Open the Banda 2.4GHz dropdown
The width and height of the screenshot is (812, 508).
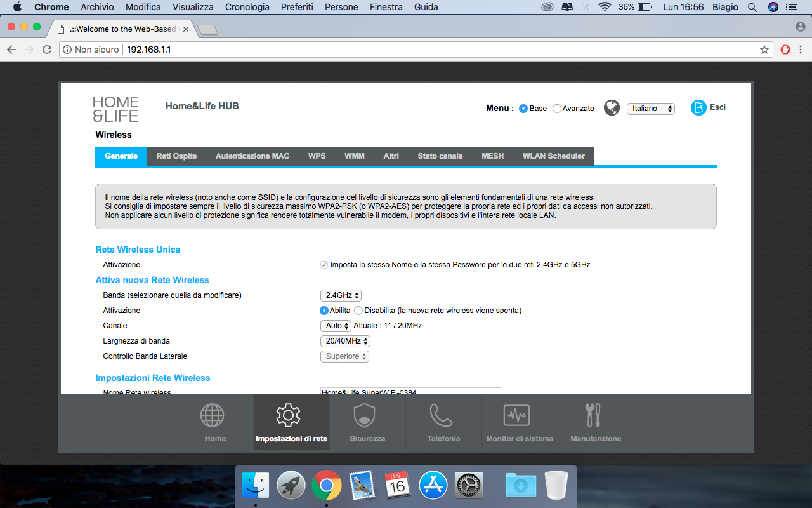click(341, 295)
